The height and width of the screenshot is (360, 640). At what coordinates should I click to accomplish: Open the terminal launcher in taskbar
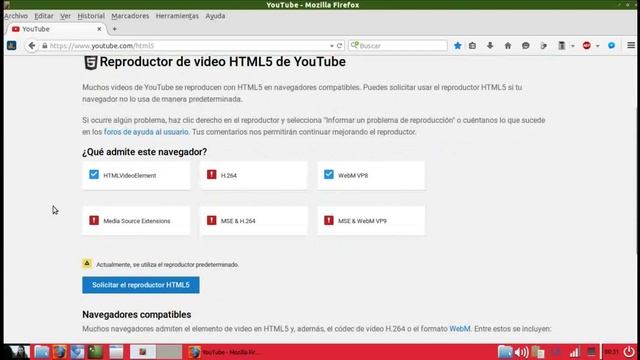pyautogui.click(x=96, y=352)
